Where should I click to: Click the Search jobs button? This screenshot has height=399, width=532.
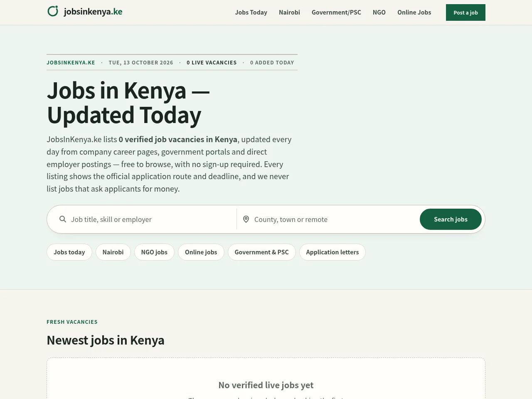click(x=451, y=219)
